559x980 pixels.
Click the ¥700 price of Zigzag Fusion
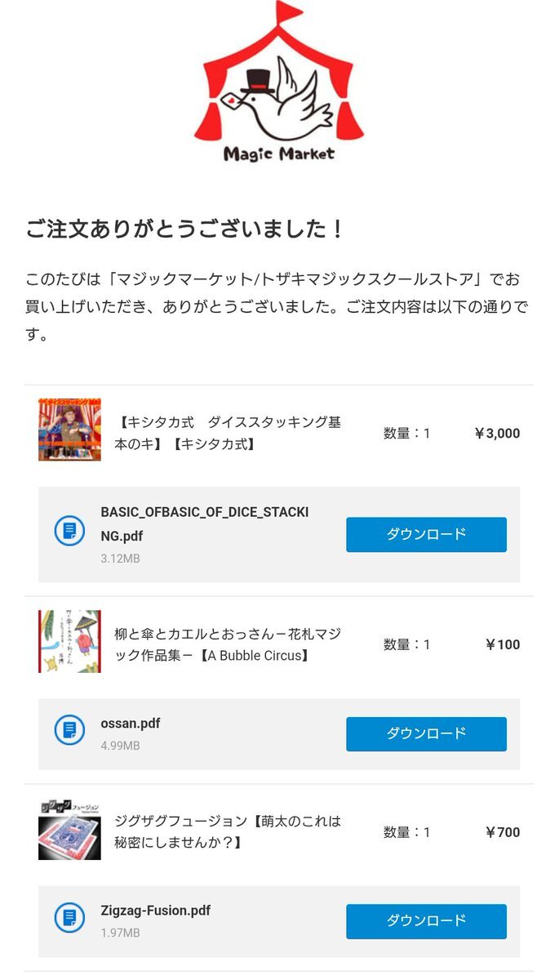(503, 832)
